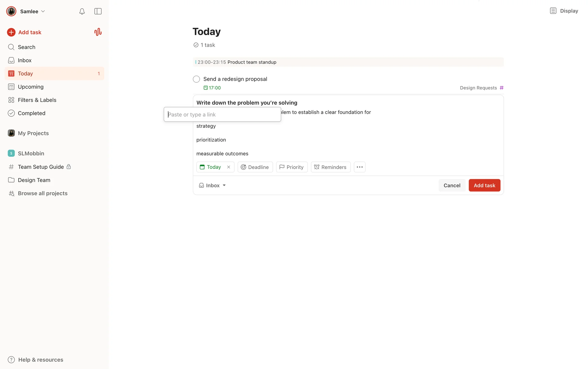
Task: Open the Inbox project selector dropdown
Action: point(212,185)
